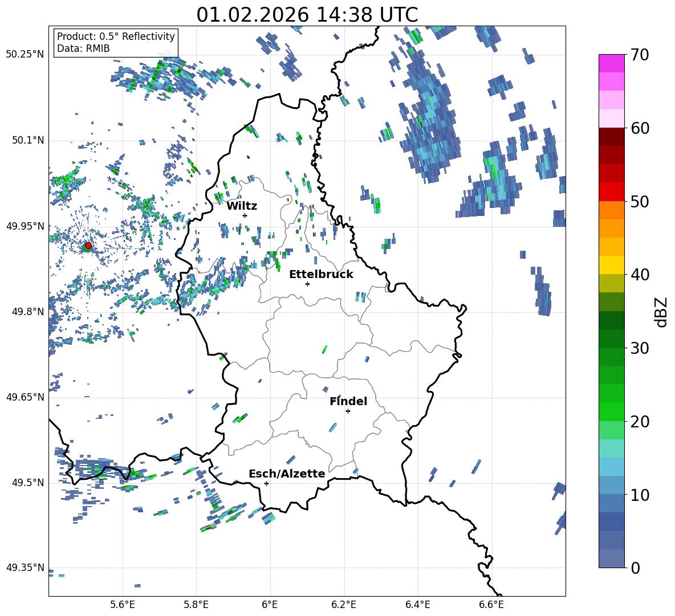Click the 20 value on the colorbar
The image size is (675, 616).
(640, 421)
